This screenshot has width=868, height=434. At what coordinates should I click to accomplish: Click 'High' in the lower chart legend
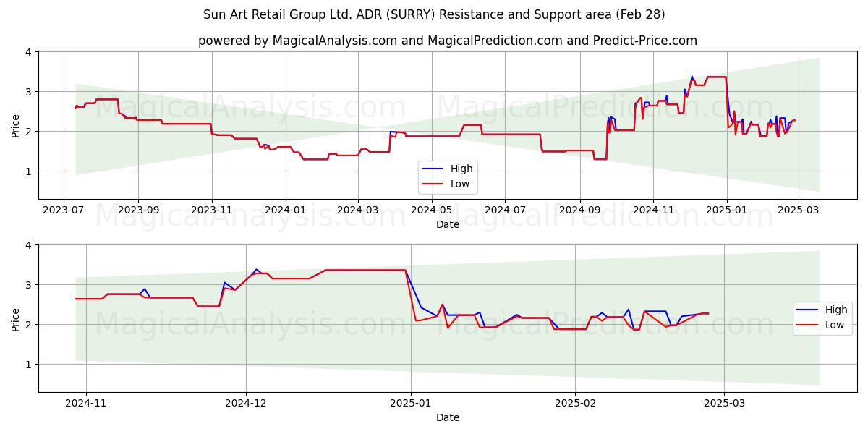pyautogui.click(x=835, y=310)
